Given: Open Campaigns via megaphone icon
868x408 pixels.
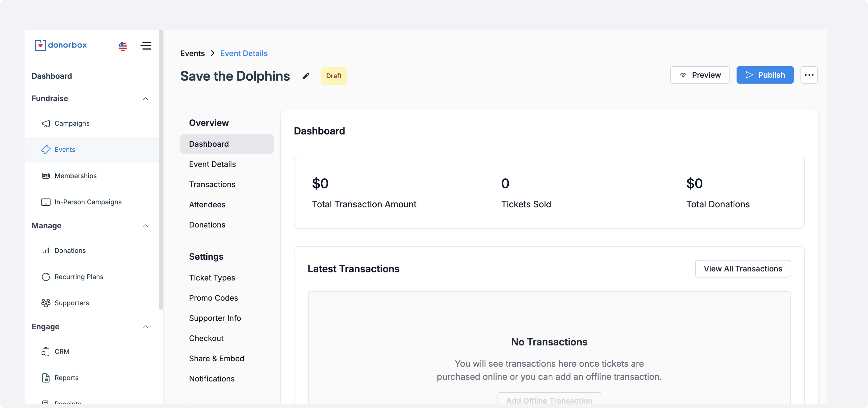Looking at the screenshot, I should pos(46,124).
